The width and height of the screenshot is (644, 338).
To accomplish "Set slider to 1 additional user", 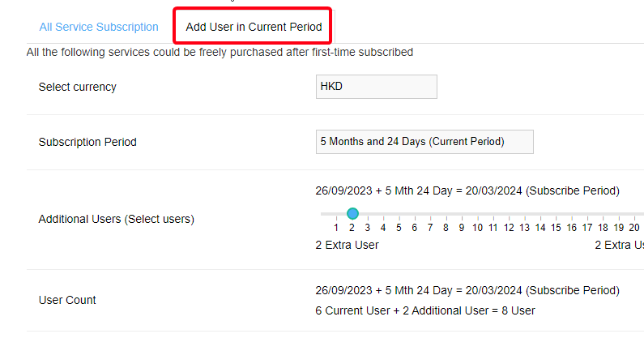I will 336,214.
